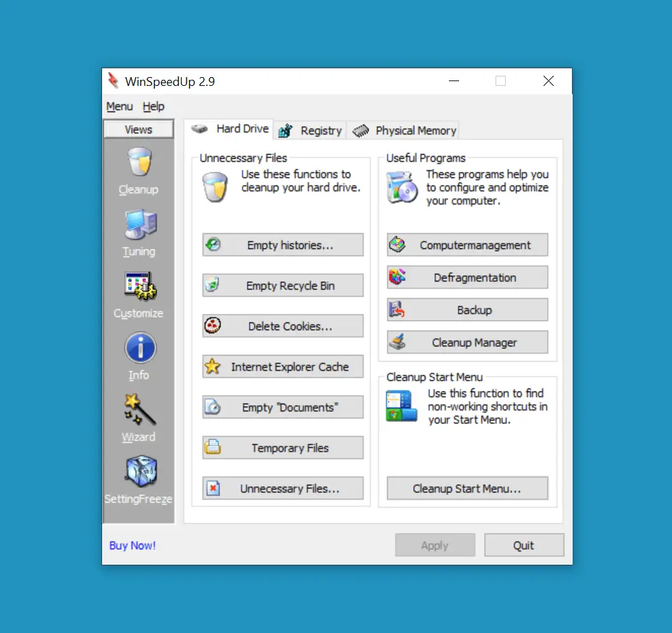
Task: Click the Cleanup Start Menu group icon
Action: 401,405
